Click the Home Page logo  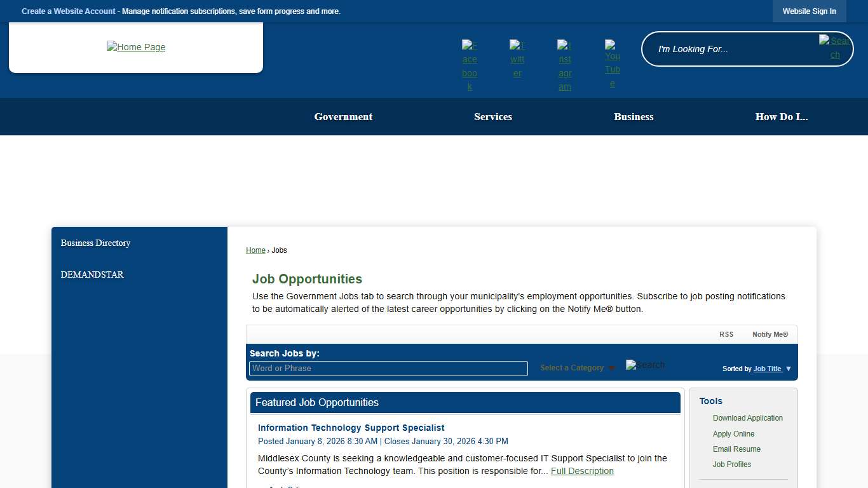click(135, 47)
